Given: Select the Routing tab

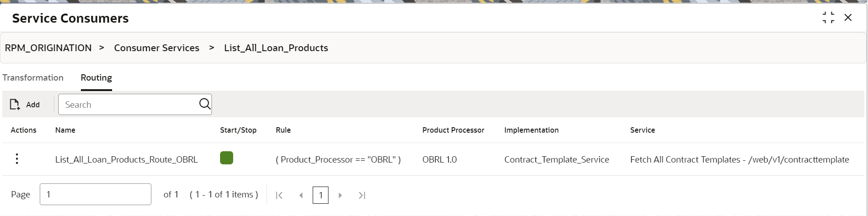Looking at the screenshot, I should point(96,77).
